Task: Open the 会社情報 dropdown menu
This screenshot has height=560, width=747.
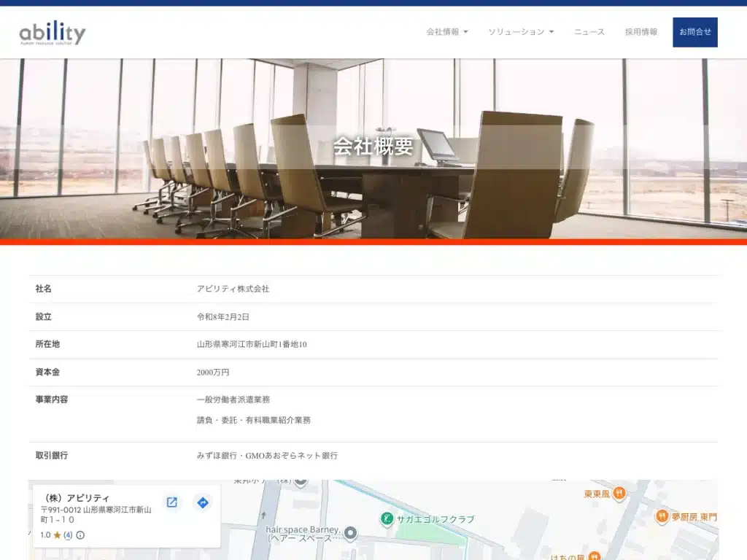Action: (x=447, y=32)
